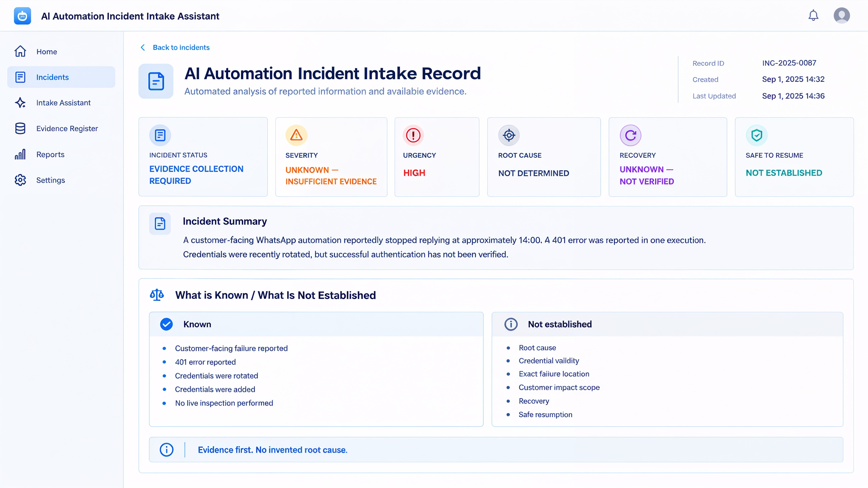This screenshot has height=488, width=868.
Task: Click 'Evidence first. No invented root cause.' banner text
Action: click(272, 450)
